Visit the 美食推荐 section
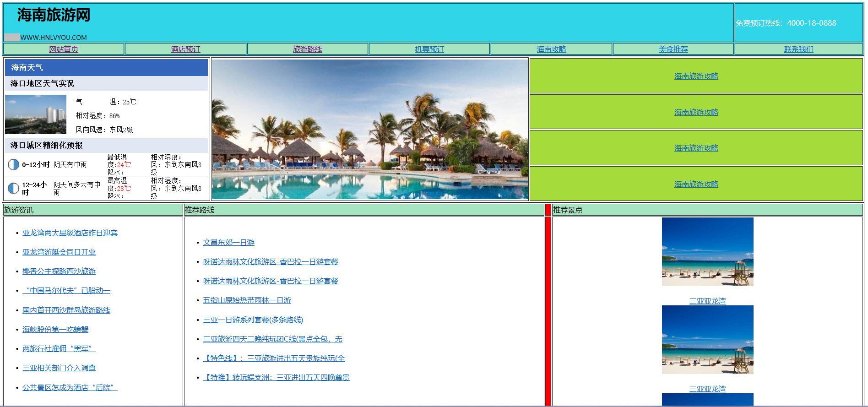Viewport: 868px width, 407px height. (x=673, y=49)
